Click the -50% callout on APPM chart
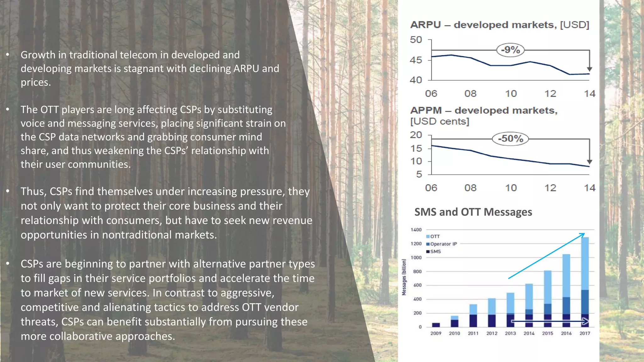This screenshot has height=362, width=644. [x=510, y=139]
